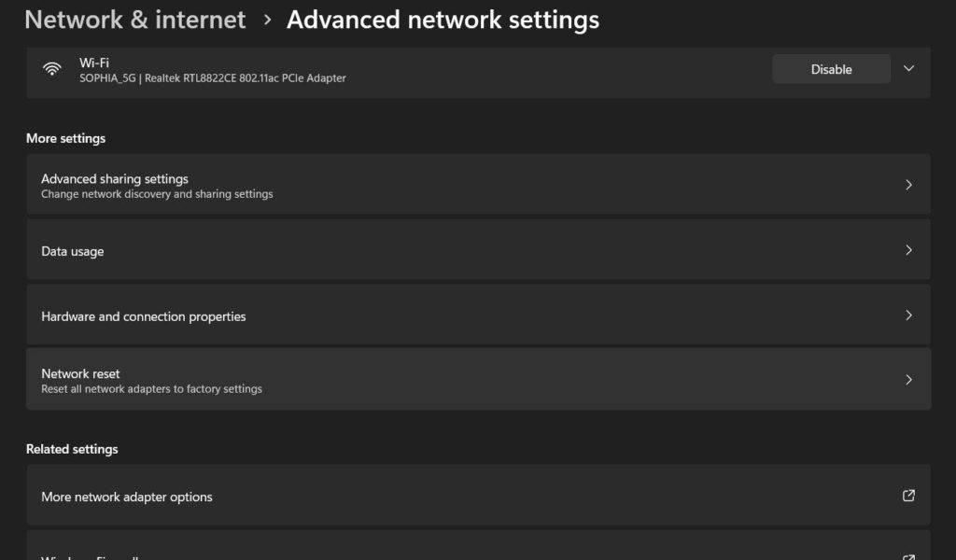956x560 pixels.
Task: Click the chevron arrow on Data usage row
Action: (908, 250)
